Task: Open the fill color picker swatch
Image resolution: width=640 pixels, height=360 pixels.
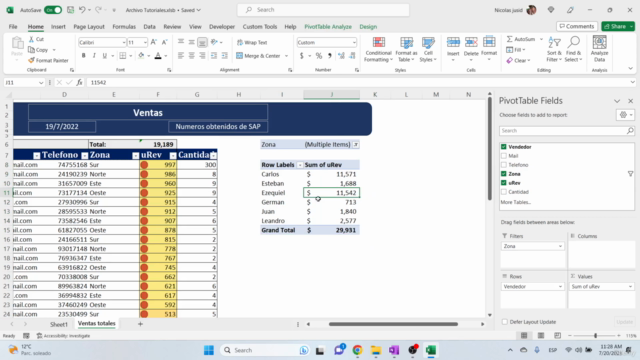Action: (141, 56)
